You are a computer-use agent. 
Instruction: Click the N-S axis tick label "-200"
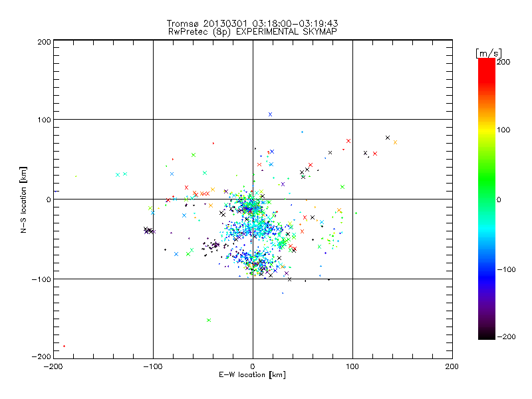click(41, 356)
